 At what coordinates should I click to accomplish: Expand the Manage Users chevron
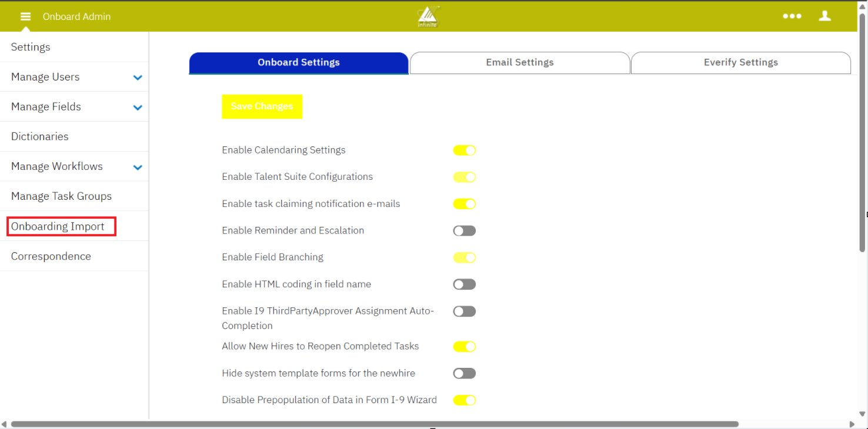click(138, 78)
